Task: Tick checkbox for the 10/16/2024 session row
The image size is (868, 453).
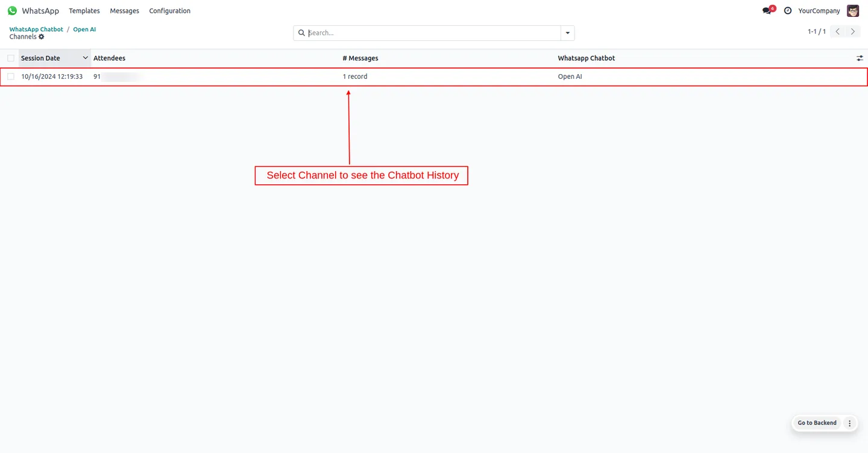Action: (11, 77)
